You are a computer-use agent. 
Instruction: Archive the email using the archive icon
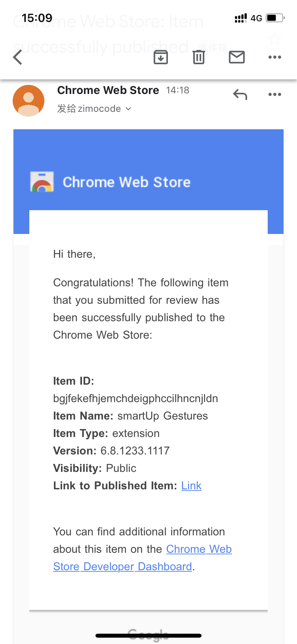160,57
